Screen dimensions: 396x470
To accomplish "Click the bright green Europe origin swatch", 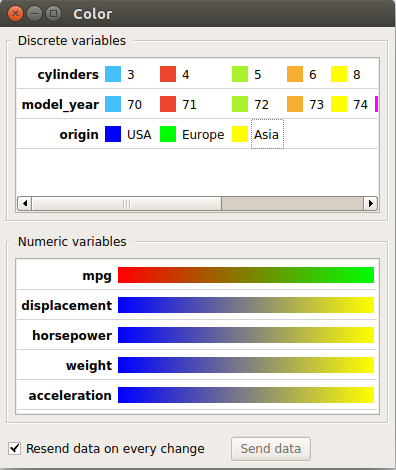I will [x=168, y=134].
